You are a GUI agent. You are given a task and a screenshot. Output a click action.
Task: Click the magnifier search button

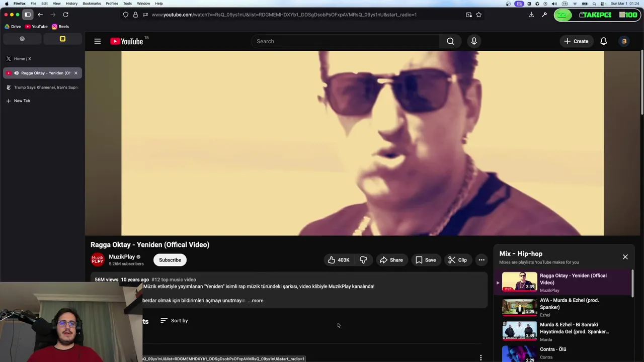click(x=450, y=41)
